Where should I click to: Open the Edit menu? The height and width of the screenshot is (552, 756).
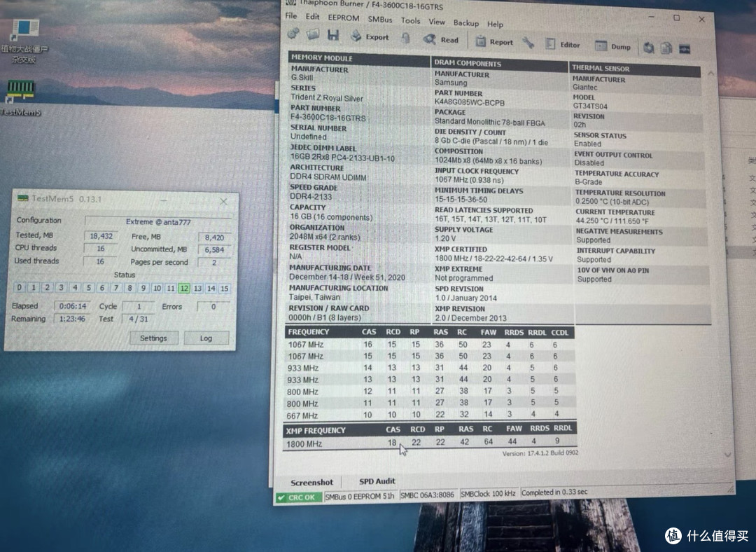[312, 16]
